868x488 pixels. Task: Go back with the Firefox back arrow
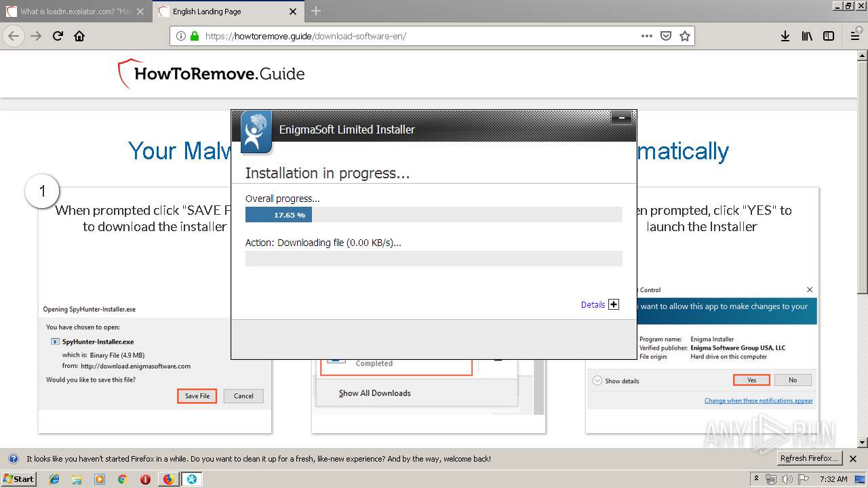(x=14, y=36)
